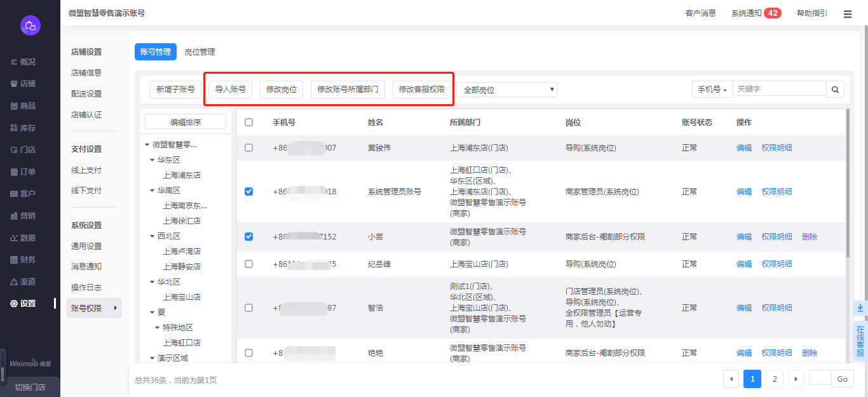Open the hamburger menu at top right
Screen dimensions: 868x397
click(848, 14)
